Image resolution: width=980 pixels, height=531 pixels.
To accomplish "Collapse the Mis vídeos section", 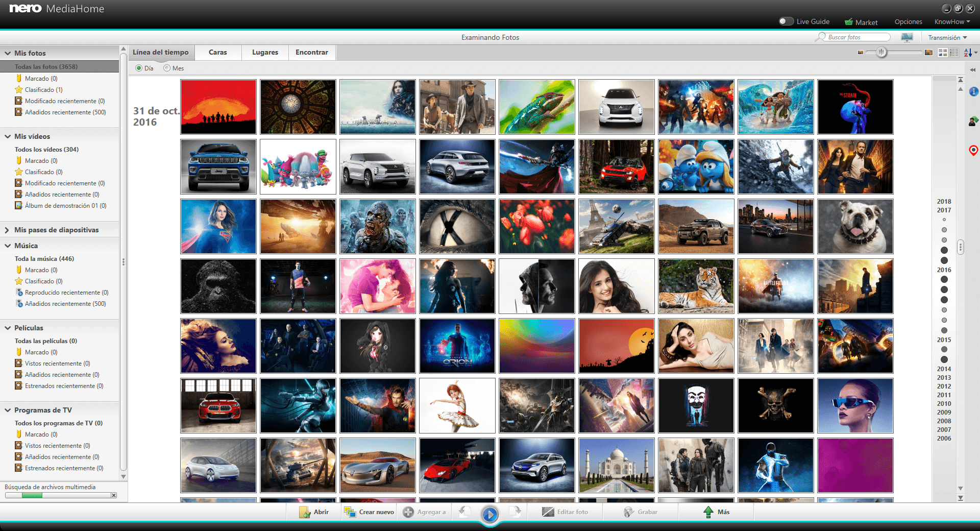I will coord(8,136).
